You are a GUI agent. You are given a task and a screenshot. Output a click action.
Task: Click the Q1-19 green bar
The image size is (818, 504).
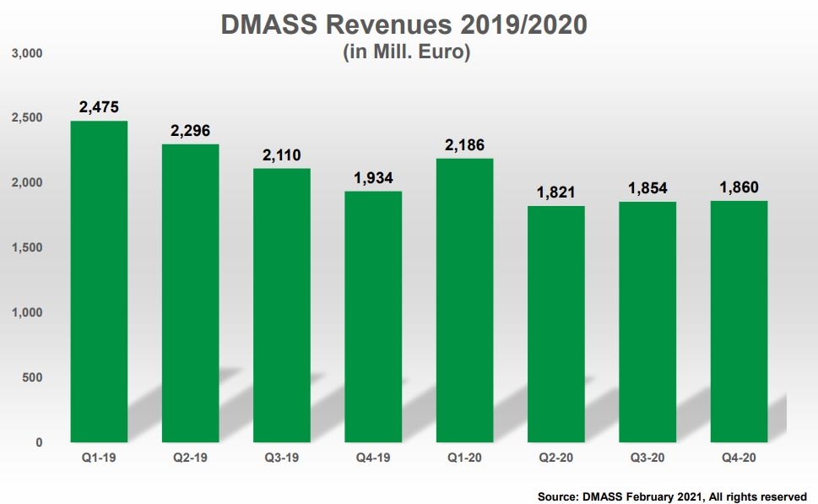(99, 281)
